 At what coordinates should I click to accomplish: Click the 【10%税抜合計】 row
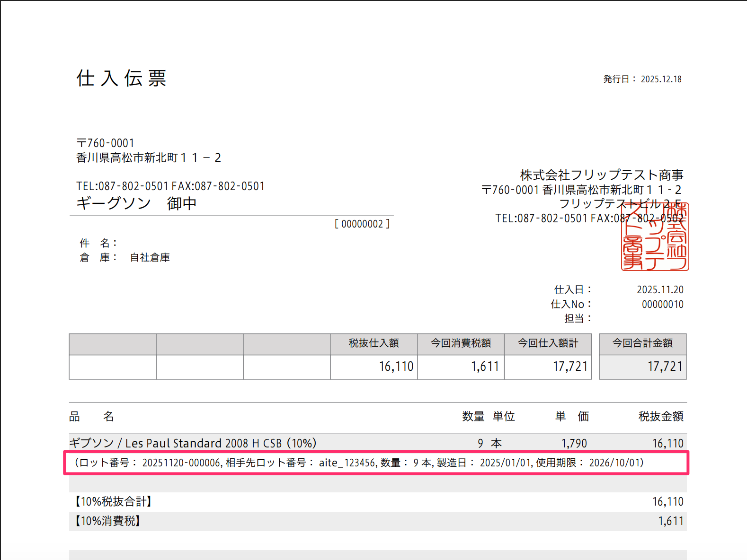coord(378,502)
